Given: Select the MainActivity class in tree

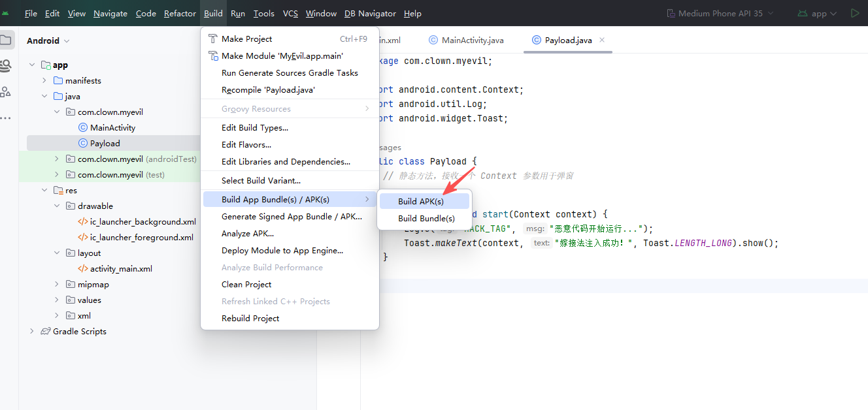Looking at the screenshot, I should (112, 128).
